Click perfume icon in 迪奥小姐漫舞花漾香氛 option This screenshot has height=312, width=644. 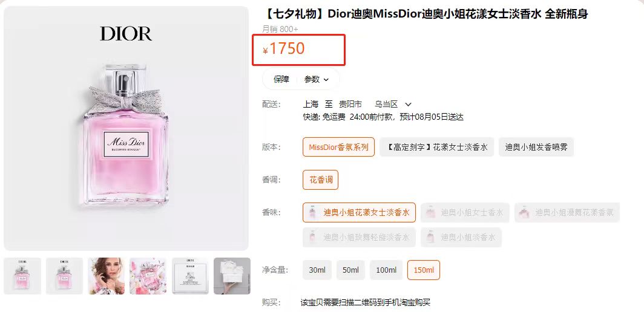(525, 213)
